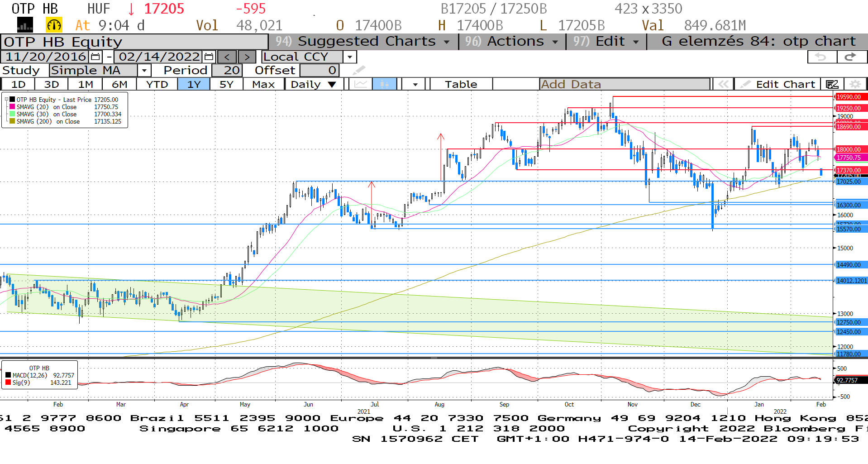Click the G elemzés 84: otp chart title
The image size is (868, 464).
[758, 41]
